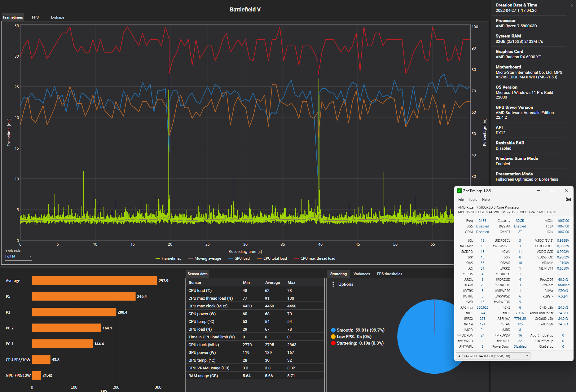Collapse the system info side panel chevron
Viewport: 576px width, 392px height.
571,5
